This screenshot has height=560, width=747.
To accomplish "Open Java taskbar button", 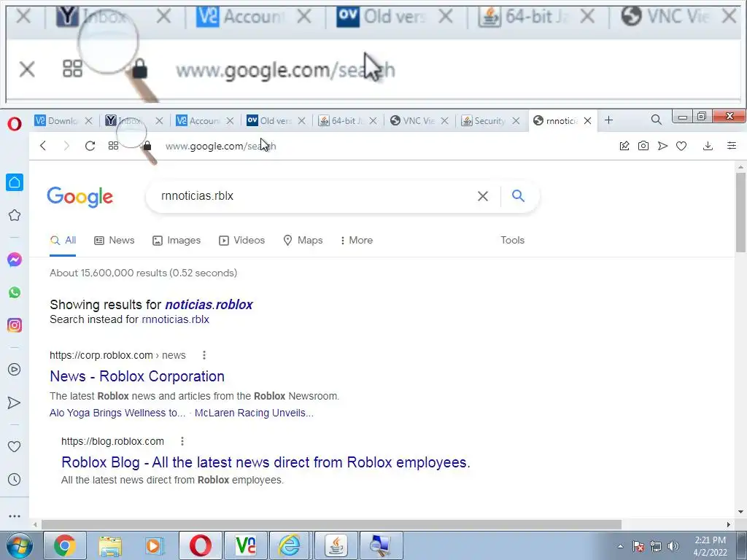I will click(336, 545).
